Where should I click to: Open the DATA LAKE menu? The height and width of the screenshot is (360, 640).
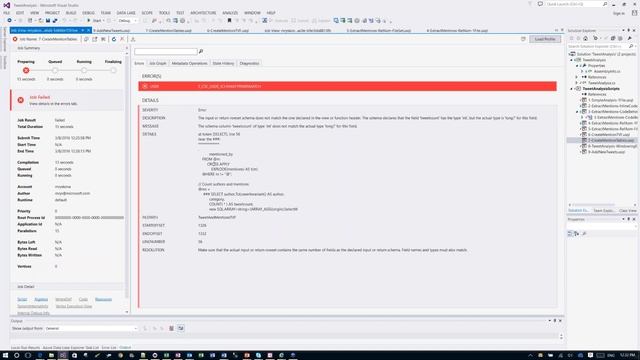tap(126, 13)
